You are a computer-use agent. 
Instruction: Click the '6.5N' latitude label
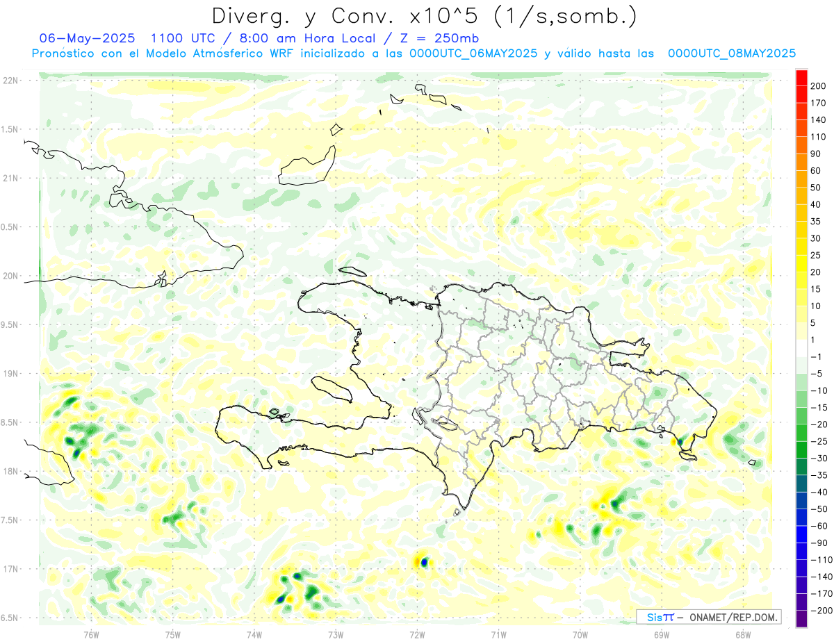(10, 618)
